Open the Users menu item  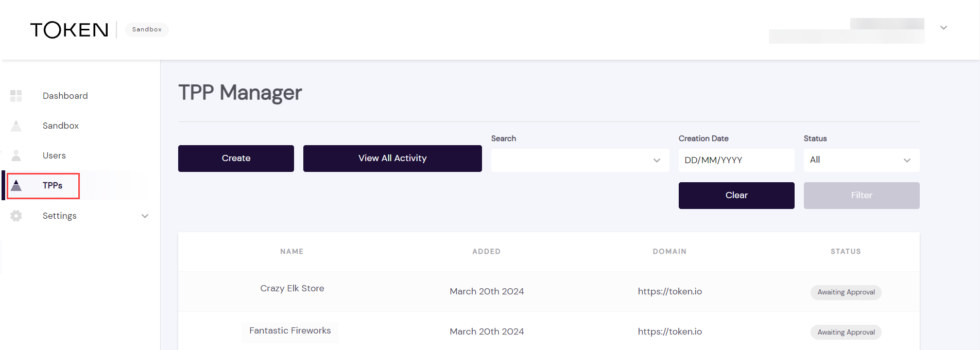(x=54, y=155)
